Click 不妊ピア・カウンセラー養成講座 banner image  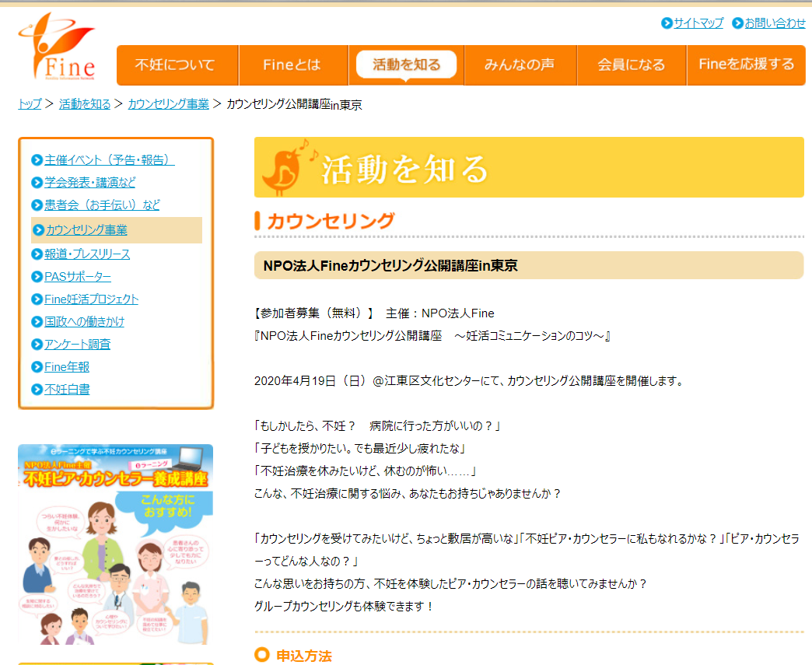(x=115, y=544)
